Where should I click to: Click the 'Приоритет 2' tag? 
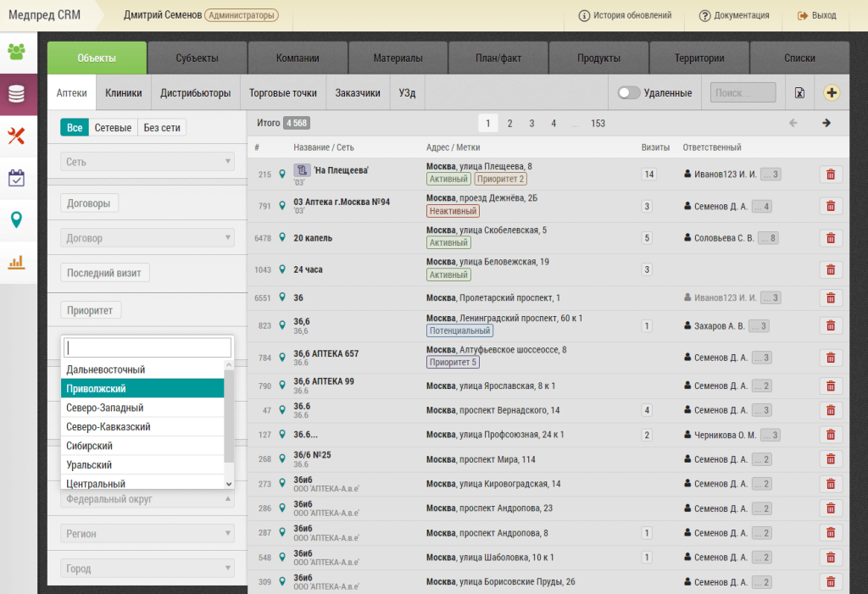(x=500, y=179)
